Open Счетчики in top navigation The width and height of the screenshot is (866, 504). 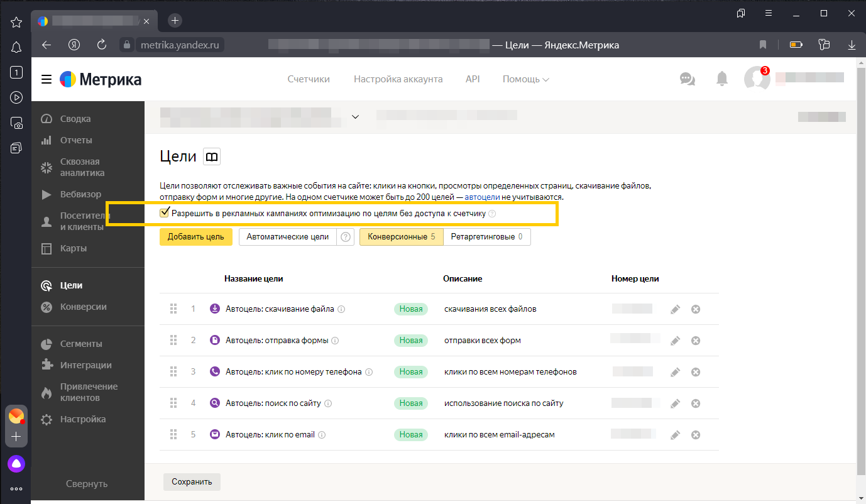pos(308,79)
